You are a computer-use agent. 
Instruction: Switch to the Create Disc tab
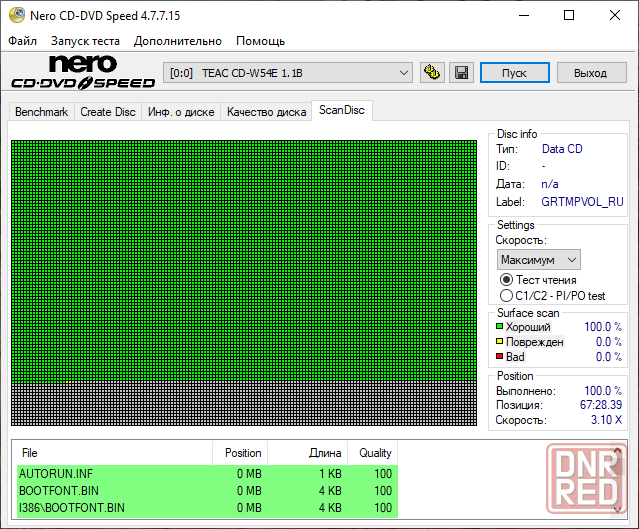click(108, 112)
